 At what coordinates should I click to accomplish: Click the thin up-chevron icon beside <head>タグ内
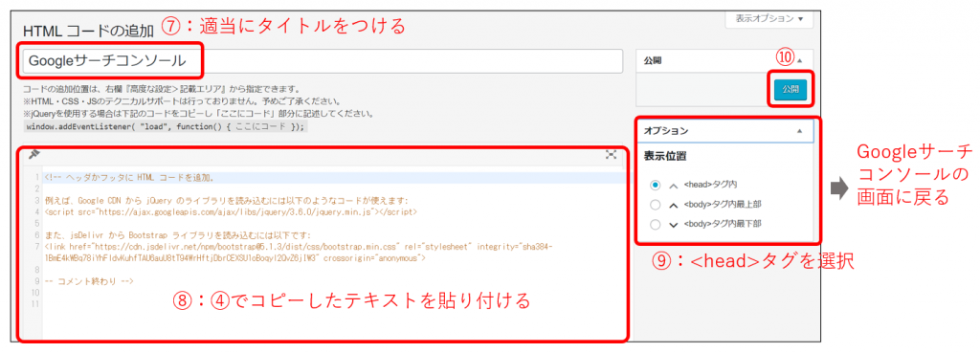(673, 186)
